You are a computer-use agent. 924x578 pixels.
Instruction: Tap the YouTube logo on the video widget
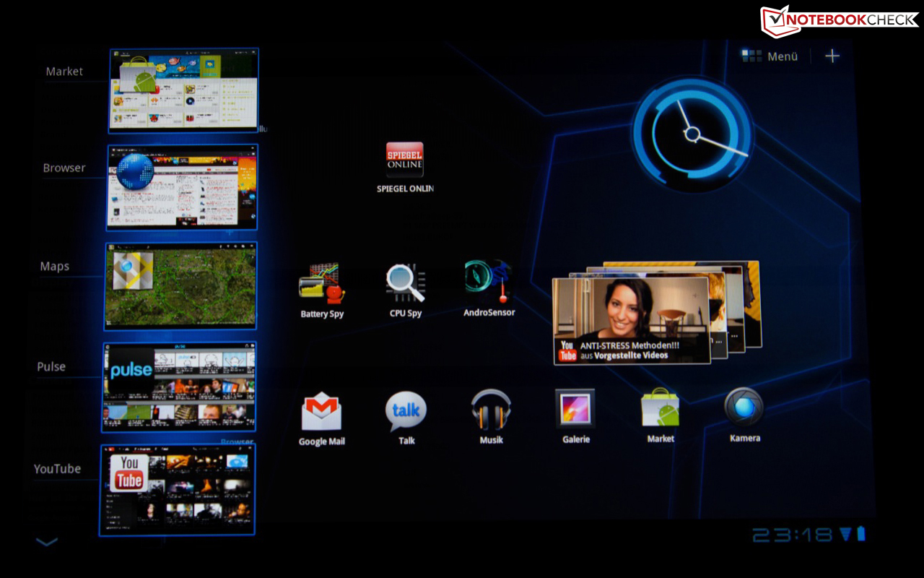(568, 350)
